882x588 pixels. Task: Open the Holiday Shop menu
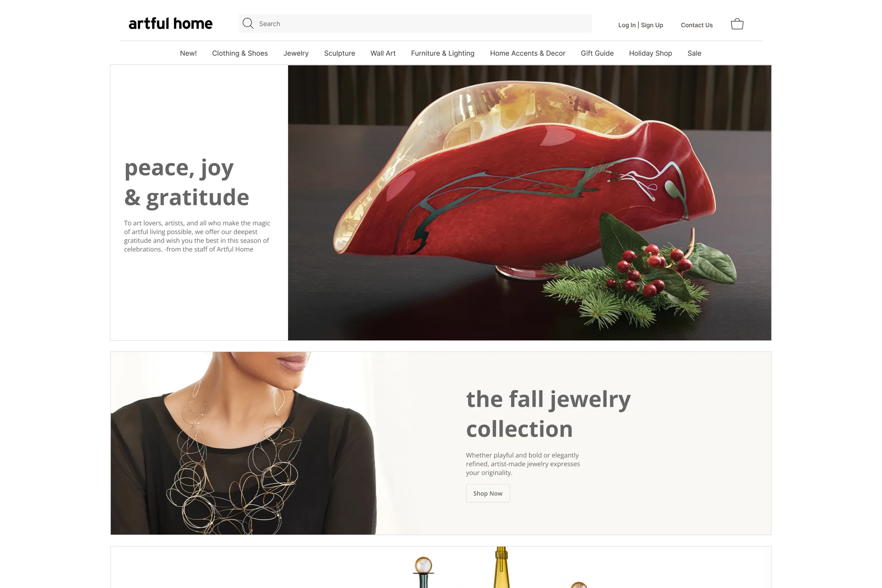click(650, 53)
